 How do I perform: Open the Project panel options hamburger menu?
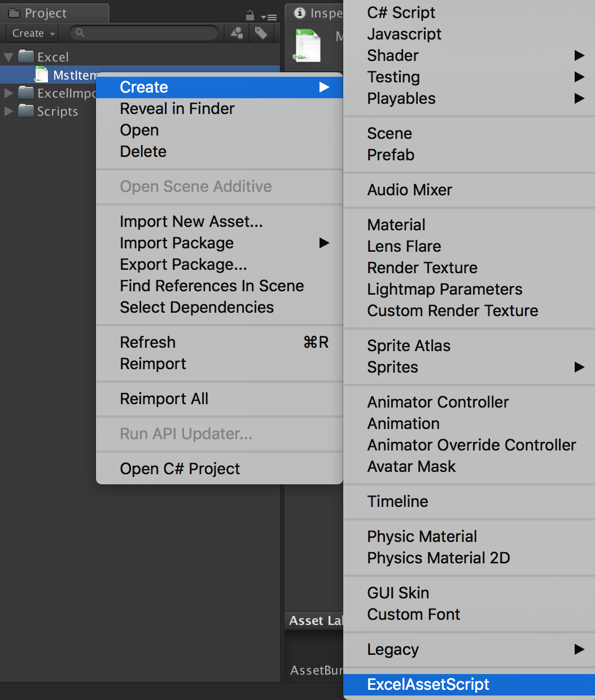270,17
